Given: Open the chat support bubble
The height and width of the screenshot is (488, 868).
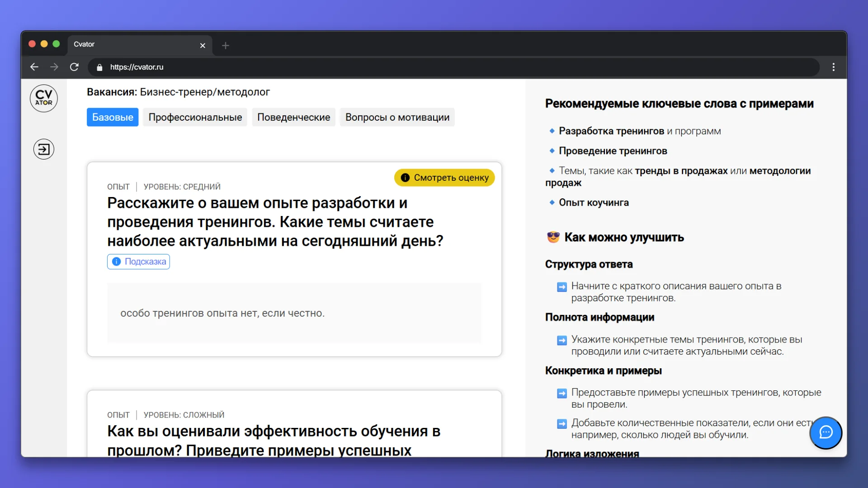Looking at the screenshot, I should pos(826,432).
